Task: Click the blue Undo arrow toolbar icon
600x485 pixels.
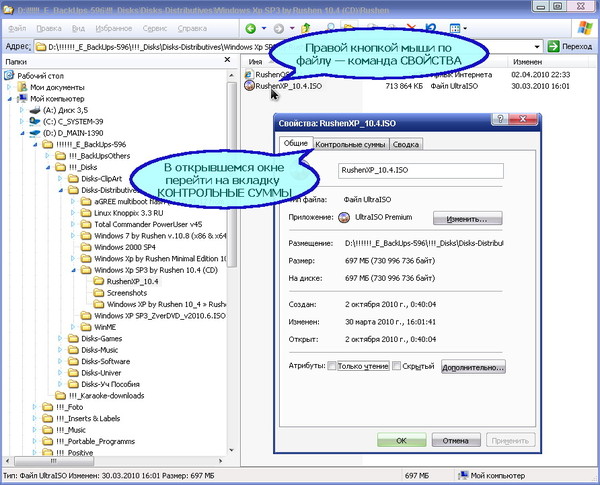Action: [x=431, y=28]
